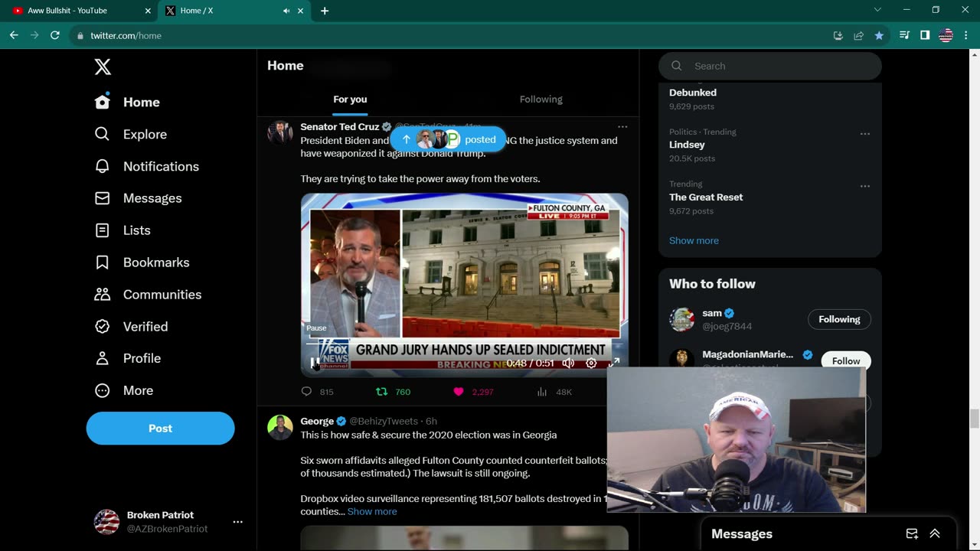Open Messages in the sidebar
This screenshot has height=551, width=980.
tap(138, 198)
